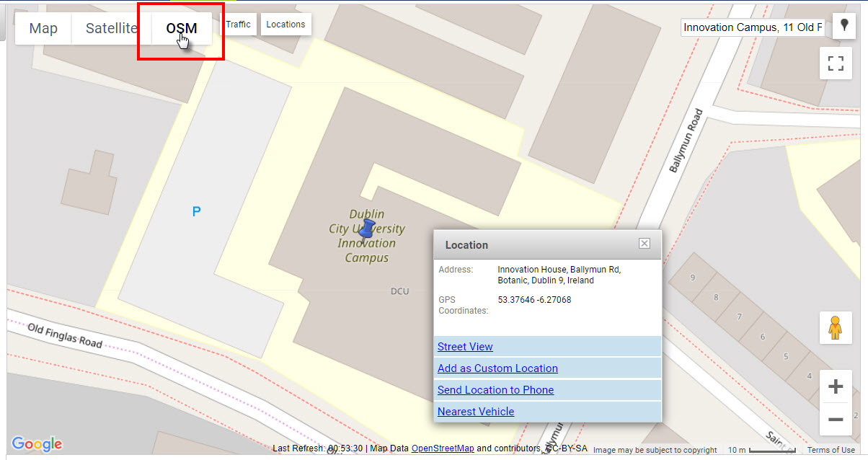Click the Innovation House address text

(559, 275)
